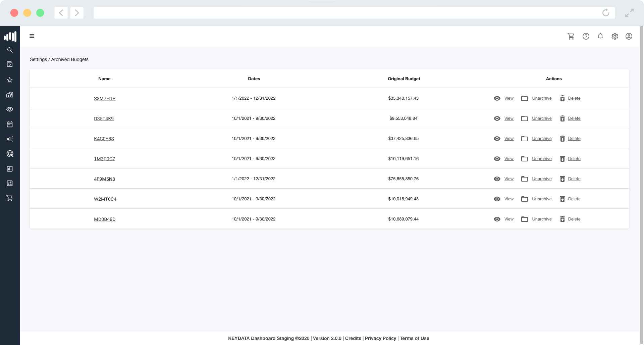Unarchive the K4C0Y8S budget

(541, 138)
